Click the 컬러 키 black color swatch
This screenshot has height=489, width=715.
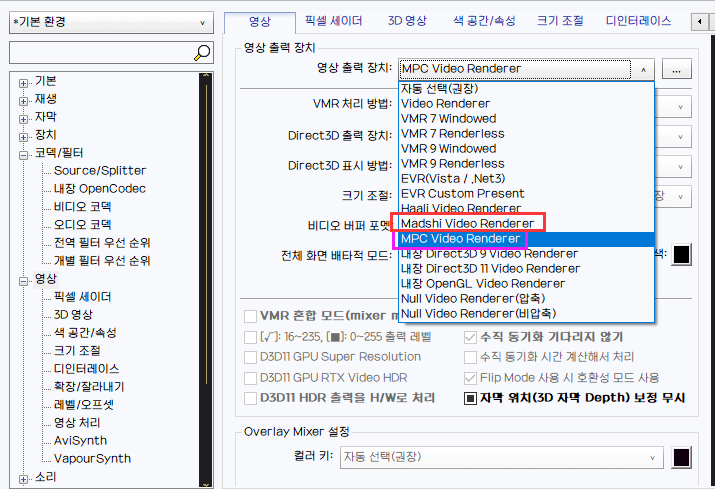[x=682, y=458]
